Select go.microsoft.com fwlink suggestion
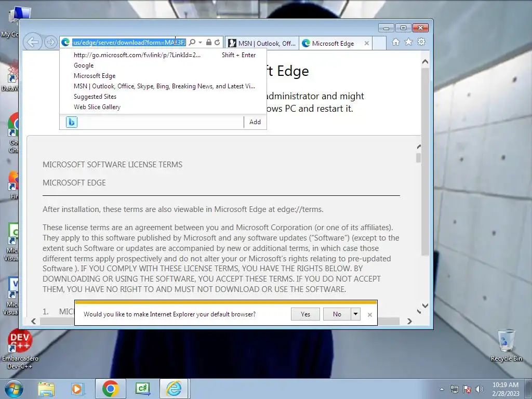The width and height of the screenshot is (532, 399). [163, 55]
